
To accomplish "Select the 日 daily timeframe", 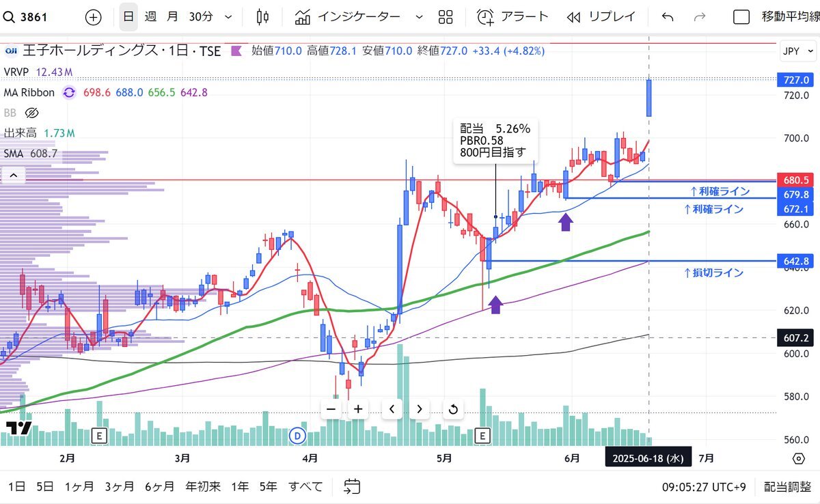I will pos(128,16).
